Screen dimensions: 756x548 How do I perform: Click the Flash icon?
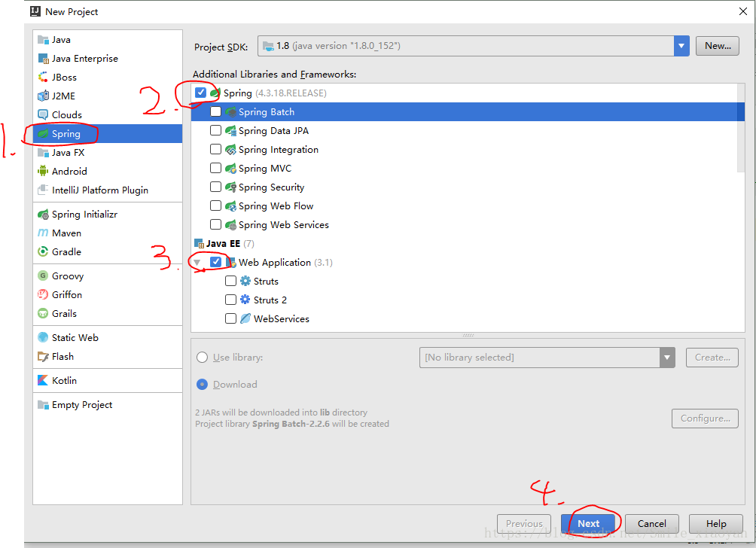pyautogui.click(x=43, y=357)
